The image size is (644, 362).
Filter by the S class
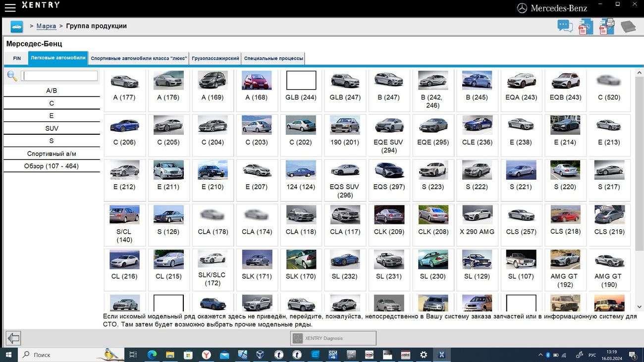[x=52, y=141]
